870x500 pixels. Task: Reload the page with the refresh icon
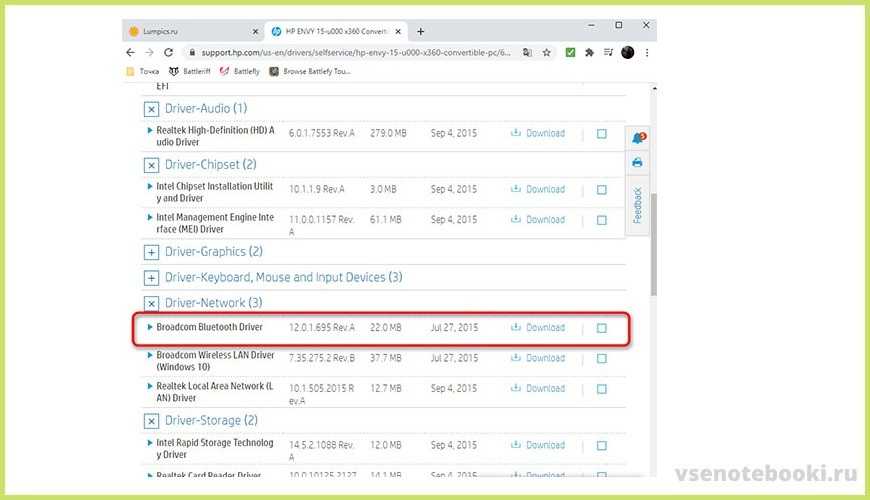[x=168, y=52]
